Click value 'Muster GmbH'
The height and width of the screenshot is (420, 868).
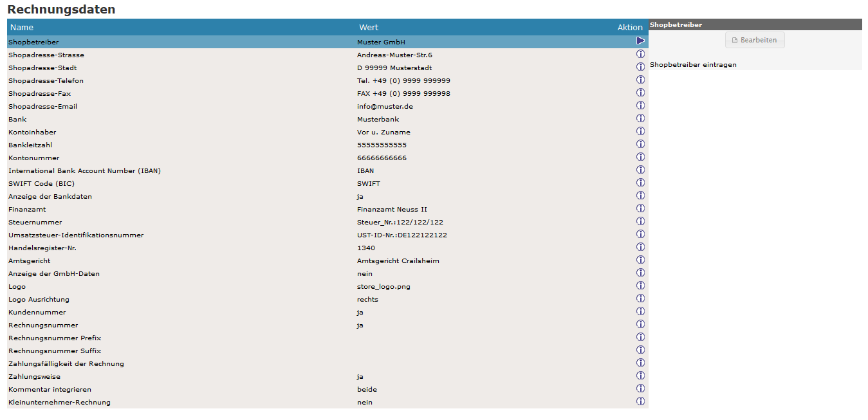point(381,42)
